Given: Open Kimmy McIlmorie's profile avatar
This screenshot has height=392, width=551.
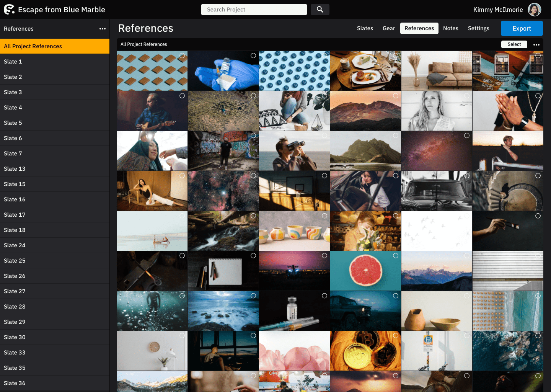Looking at the screenshot, I should [x=535, y=10].
